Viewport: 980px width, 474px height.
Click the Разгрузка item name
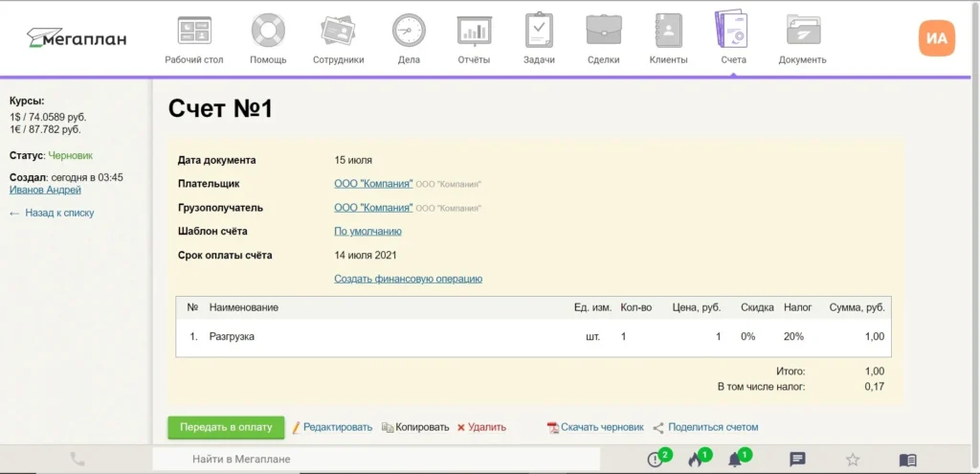[232, 336]
